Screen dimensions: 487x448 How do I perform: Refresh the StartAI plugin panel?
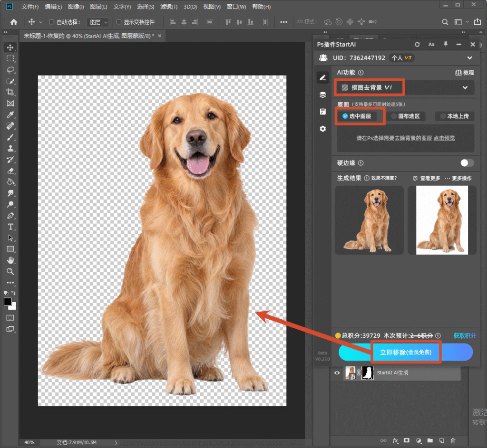pos(417,44)
